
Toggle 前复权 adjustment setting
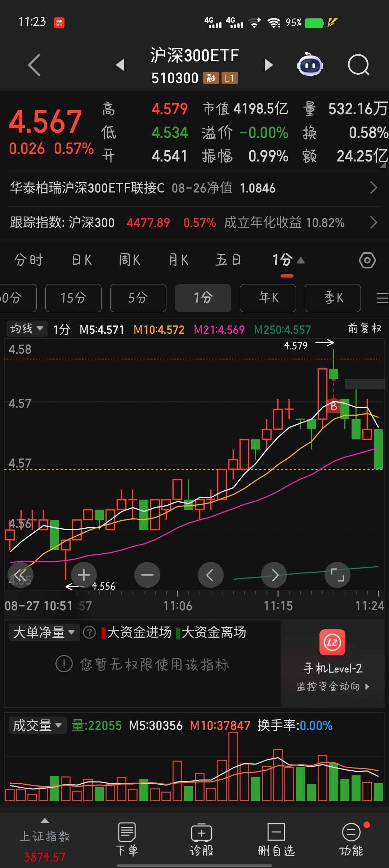pyautogui.click(x=365, y=328)
